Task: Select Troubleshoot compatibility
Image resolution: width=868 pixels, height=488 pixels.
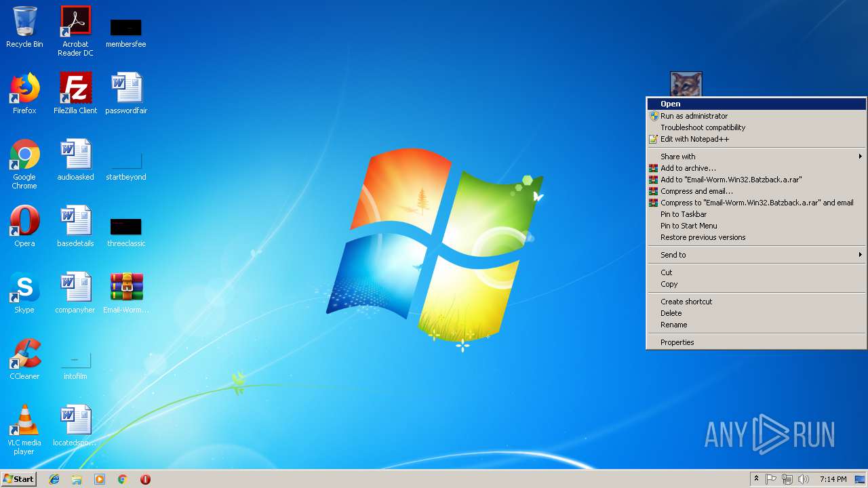Action: (x=756, y=127)
